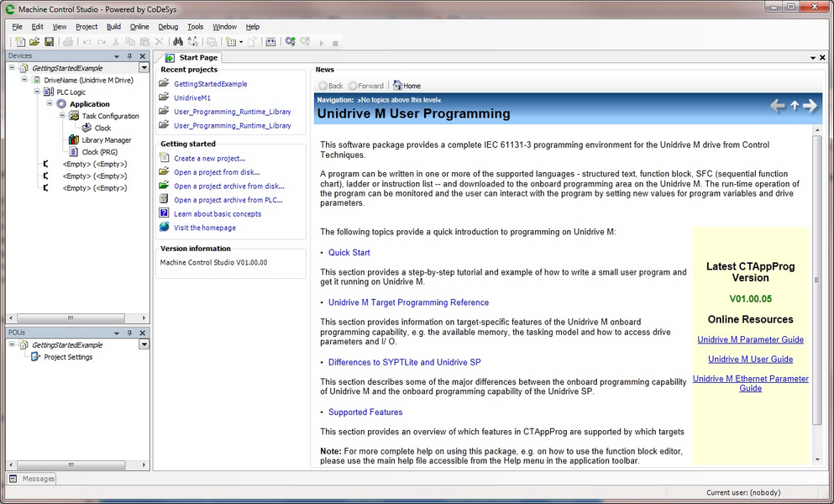The width and height of the screenshot is (834, 504).
Task: Open the Tools menu
Action: (195, 27)
